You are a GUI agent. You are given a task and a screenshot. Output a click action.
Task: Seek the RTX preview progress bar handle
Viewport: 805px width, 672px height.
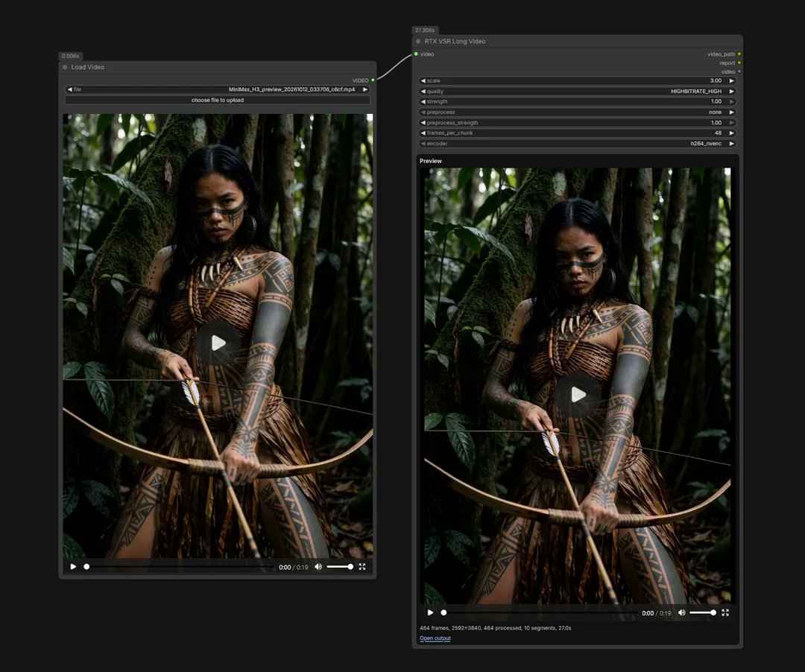(x=443, y=612)
